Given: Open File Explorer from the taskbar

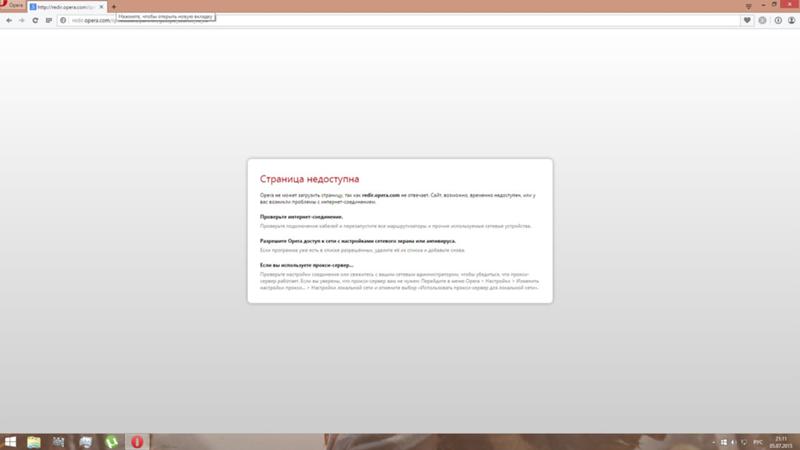Looking at the screenshot, I should (x=34, y=442).
